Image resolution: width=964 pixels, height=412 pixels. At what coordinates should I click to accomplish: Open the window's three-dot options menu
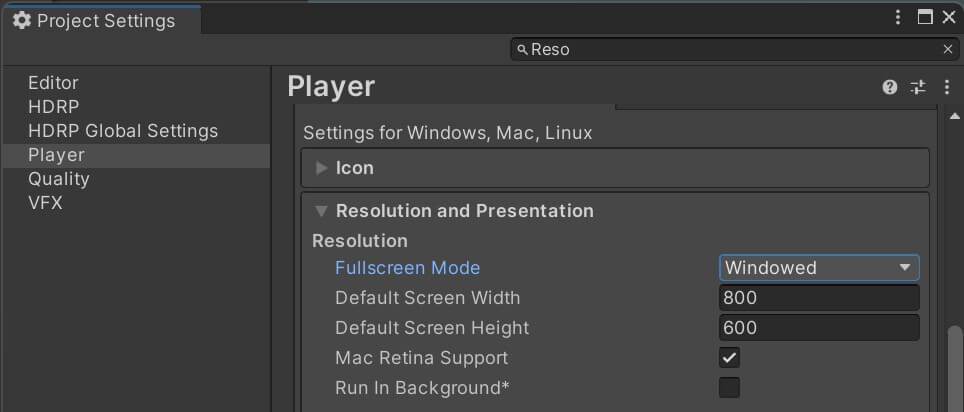898,17
